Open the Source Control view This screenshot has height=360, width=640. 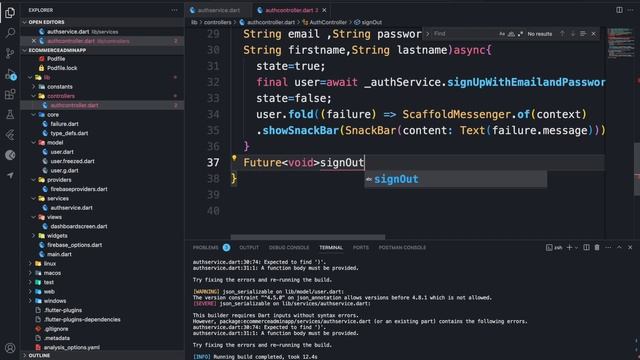tap(10, 53)
